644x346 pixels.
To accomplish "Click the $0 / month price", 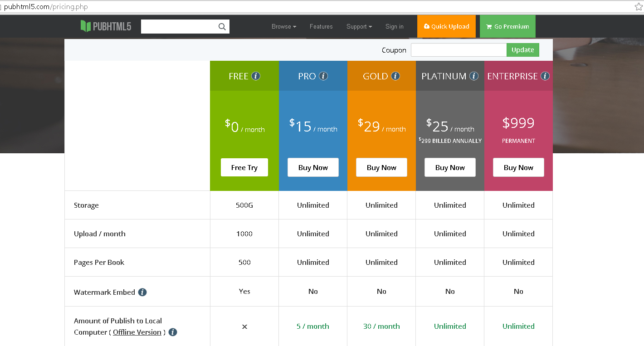I will click(245, 126).
